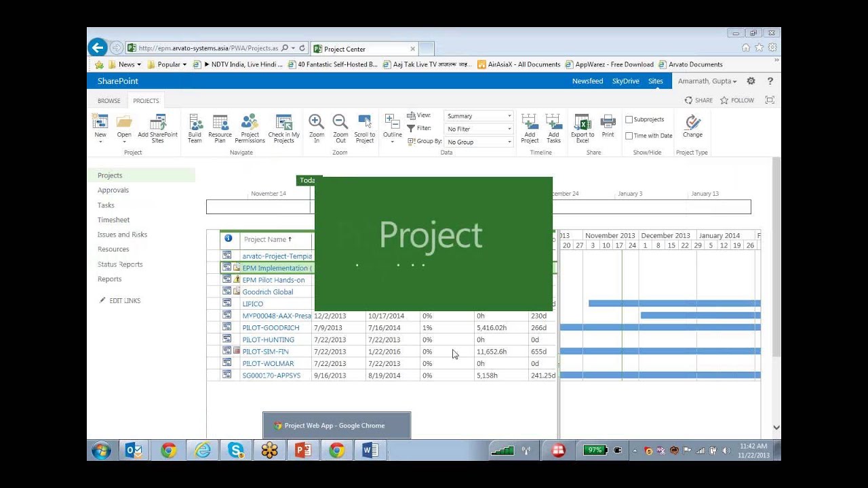Go to Tasks in the sidebar

click(x=106, y=205)
